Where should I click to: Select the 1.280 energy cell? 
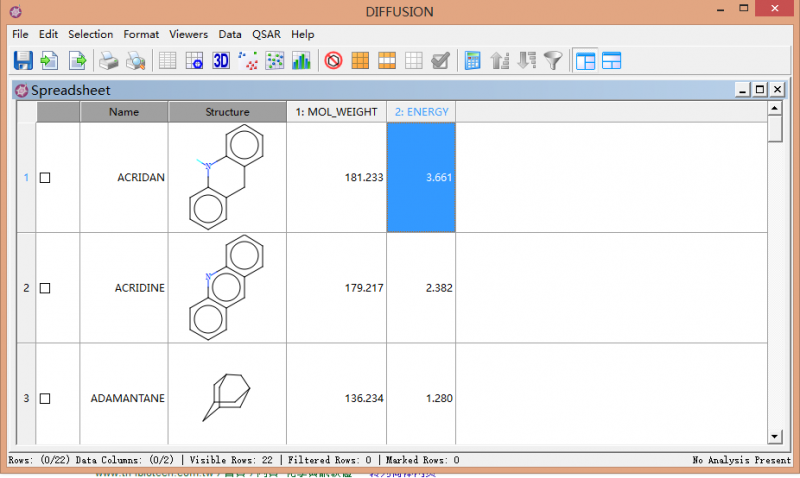pyautogui.click(x=421, y=395)
